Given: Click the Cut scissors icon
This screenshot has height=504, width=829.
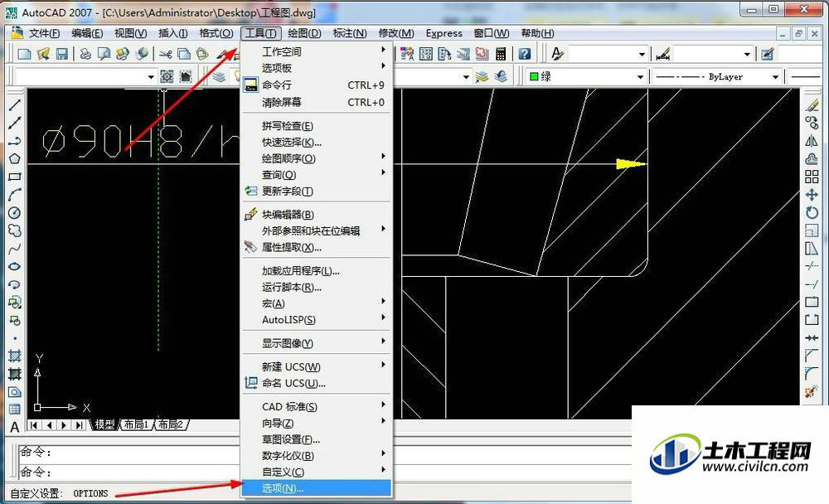Looking at the screenshot, I should pyautogui.click(x=166, y=53).
